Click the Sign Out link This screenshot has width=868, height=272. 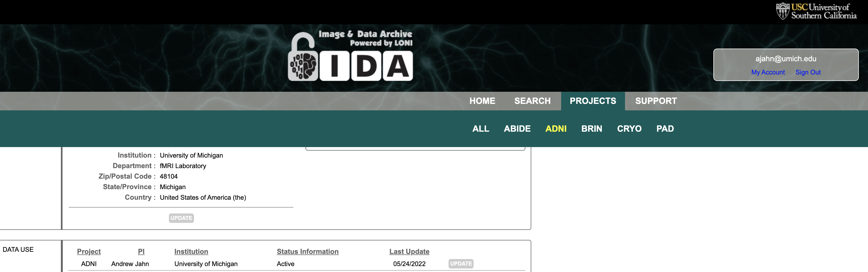click(x=808, y=72)
